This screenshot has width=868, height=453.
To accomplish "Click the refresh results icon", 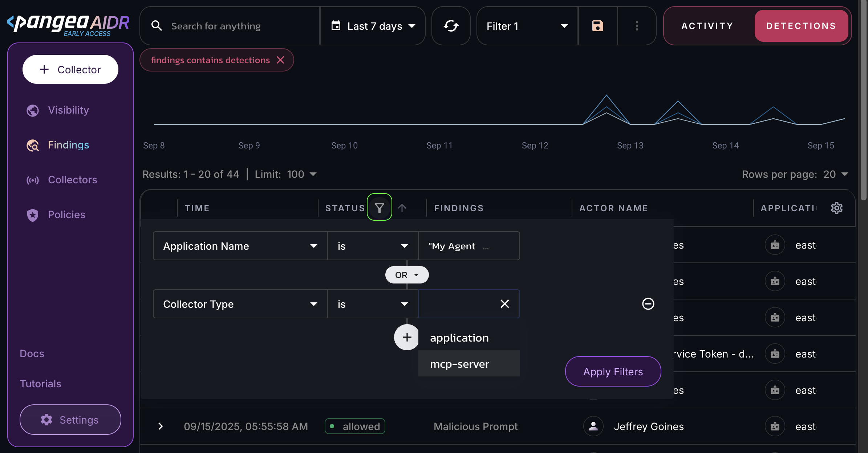I will point(451,26).
